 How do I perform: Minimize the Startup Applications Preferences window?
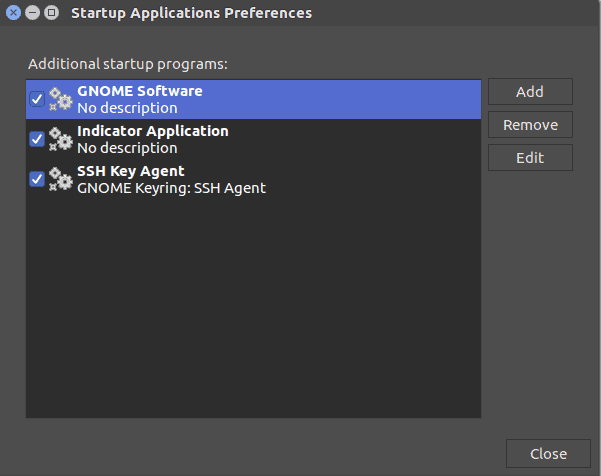[x=33, y=13]
